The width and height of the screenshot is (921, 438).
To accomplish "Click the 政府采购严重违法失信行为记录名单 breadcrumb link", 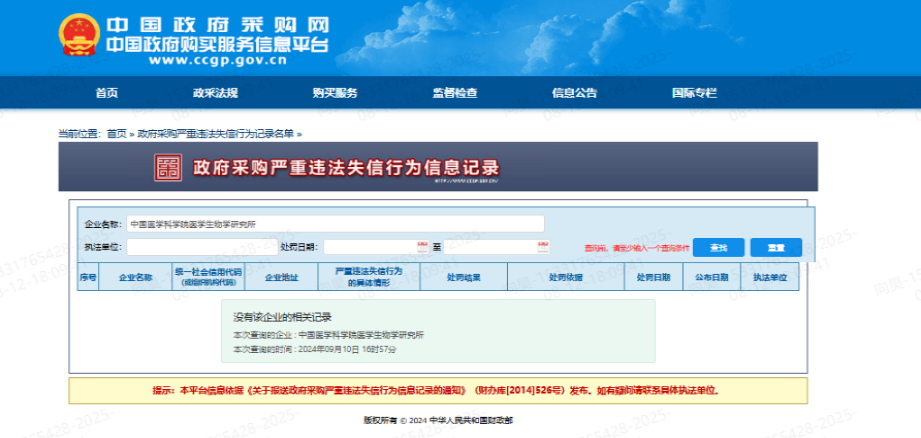I will [216, 134].
